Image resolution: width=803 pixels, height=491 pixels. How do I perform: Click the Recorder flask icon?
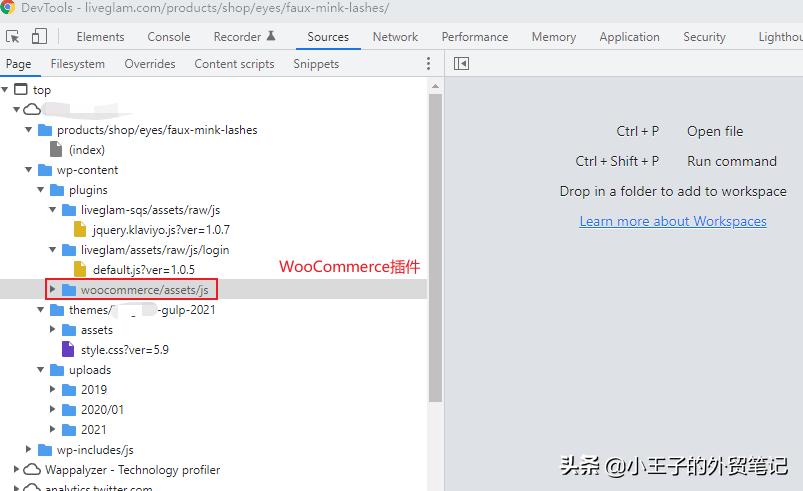tap(271, 37)
